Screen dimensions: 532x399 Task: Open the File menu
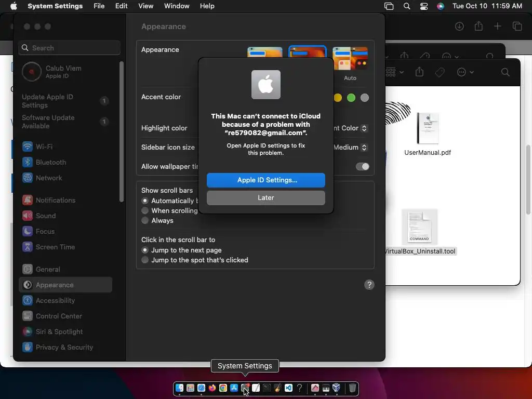[99, 6]
